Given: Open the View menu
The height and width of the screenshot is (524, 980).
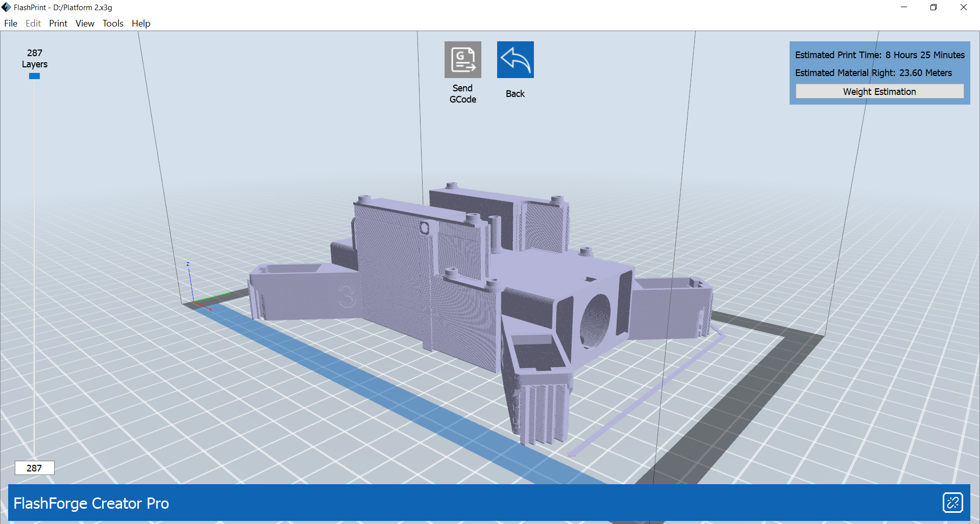Looking at the screenshot, I should tap(84, 23).
